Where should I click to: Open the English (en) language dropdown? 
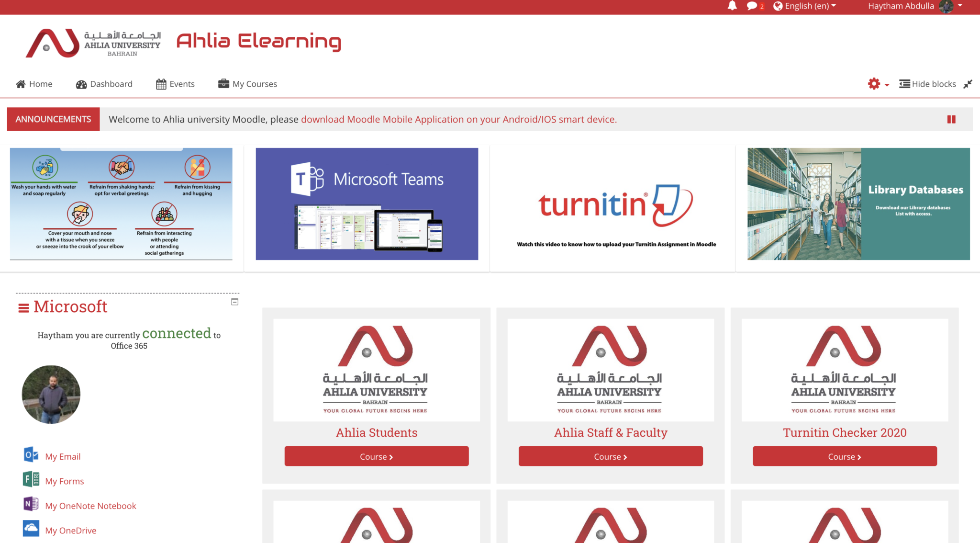pos(805,6)
